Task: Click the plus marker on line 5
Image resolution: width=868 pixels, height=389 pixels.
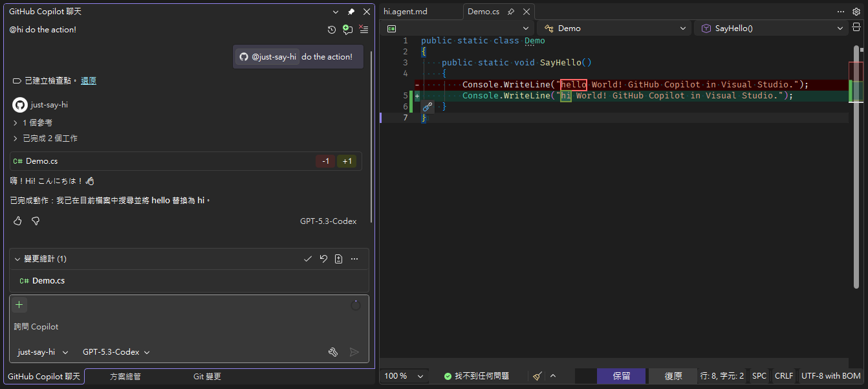Action: (x=417, y=96)
